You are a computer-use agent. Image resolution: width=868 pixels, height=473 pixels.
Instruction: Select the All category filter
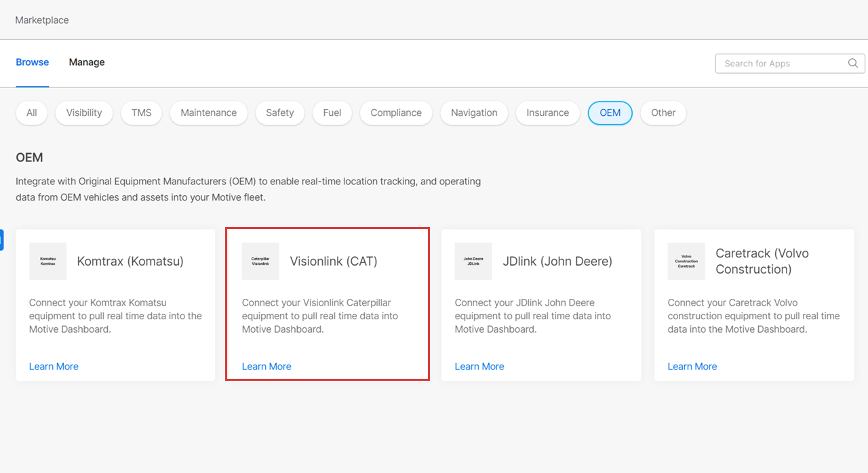(x=32, y=113)
